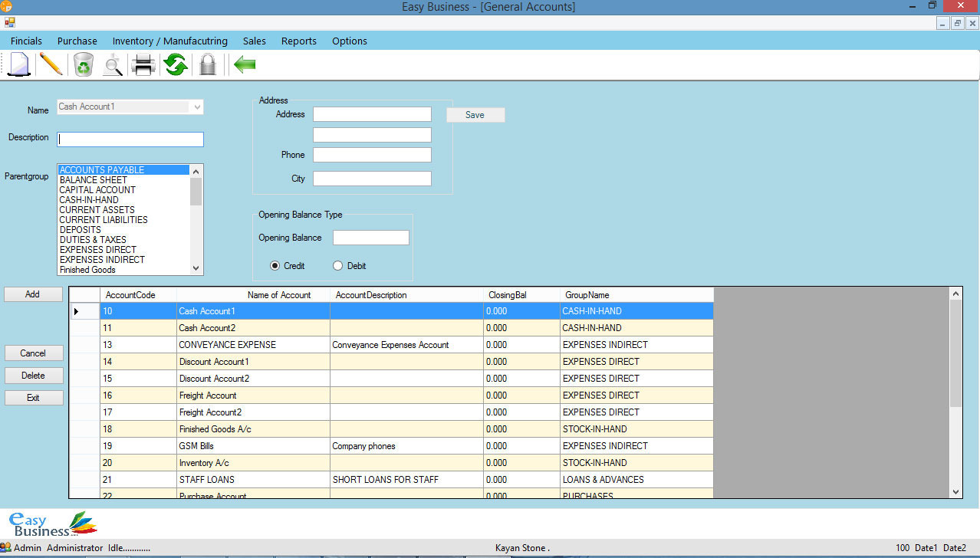Expand the Name combo box dropdown arrow

click(x=197, y=107)
